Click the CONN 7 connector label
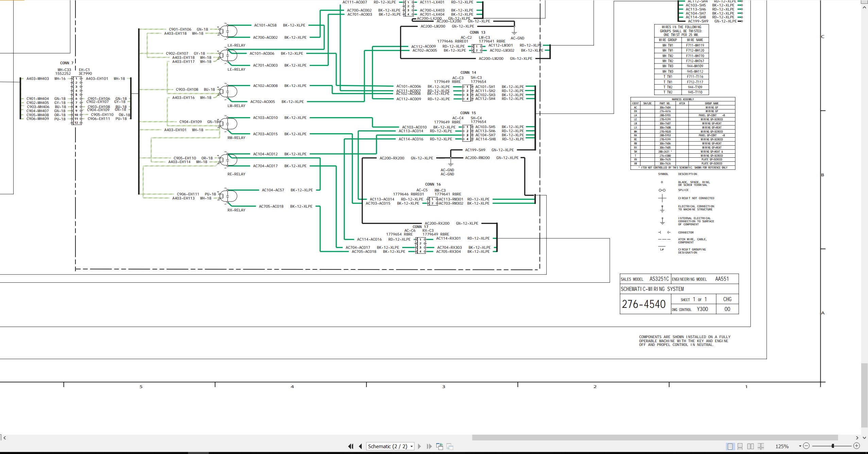Image resolution: width=868 pixels, height=454 pixels. coord(67,63)
